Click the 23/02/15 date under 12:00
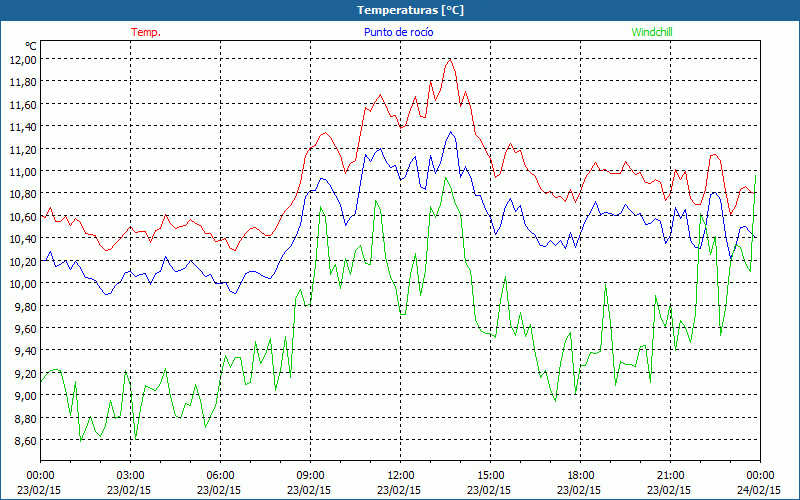 point(399,490)
